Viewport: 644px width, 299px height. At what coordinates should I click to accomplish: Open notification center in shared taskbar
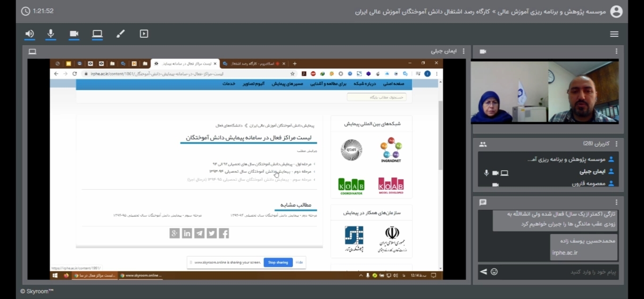(x=434, y=275)
